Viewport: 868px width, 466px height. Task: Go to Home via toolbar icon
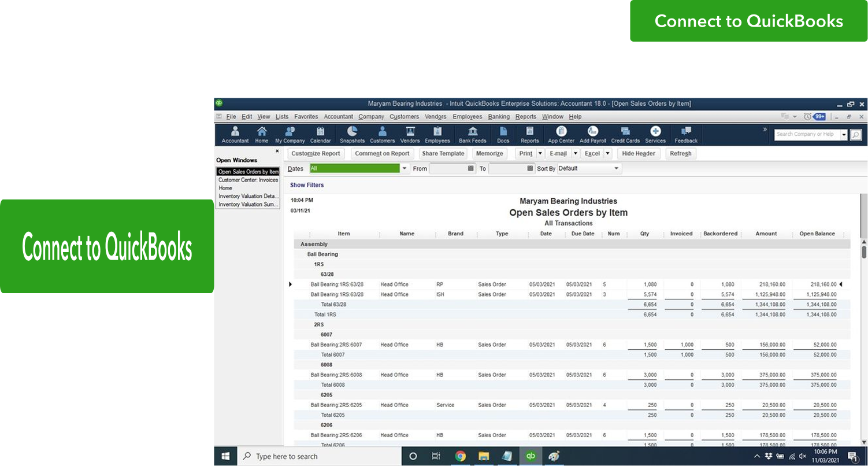(x=262, y=135)
